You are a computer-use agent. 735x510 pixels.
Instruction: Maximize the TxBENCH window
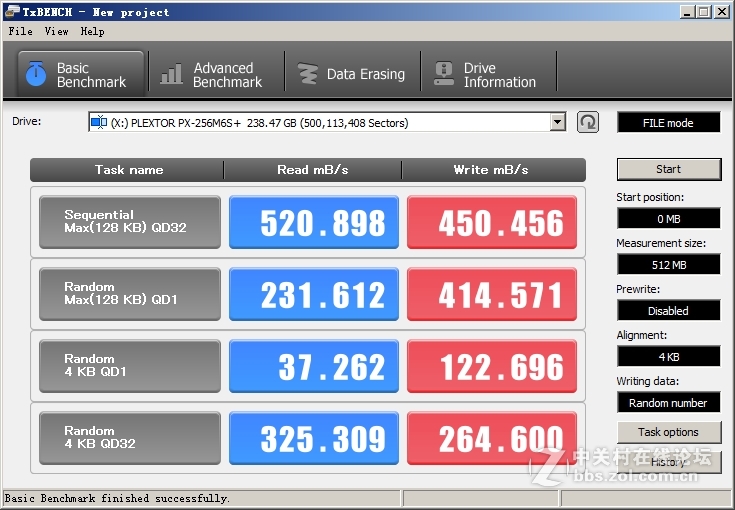pos(704,12)
